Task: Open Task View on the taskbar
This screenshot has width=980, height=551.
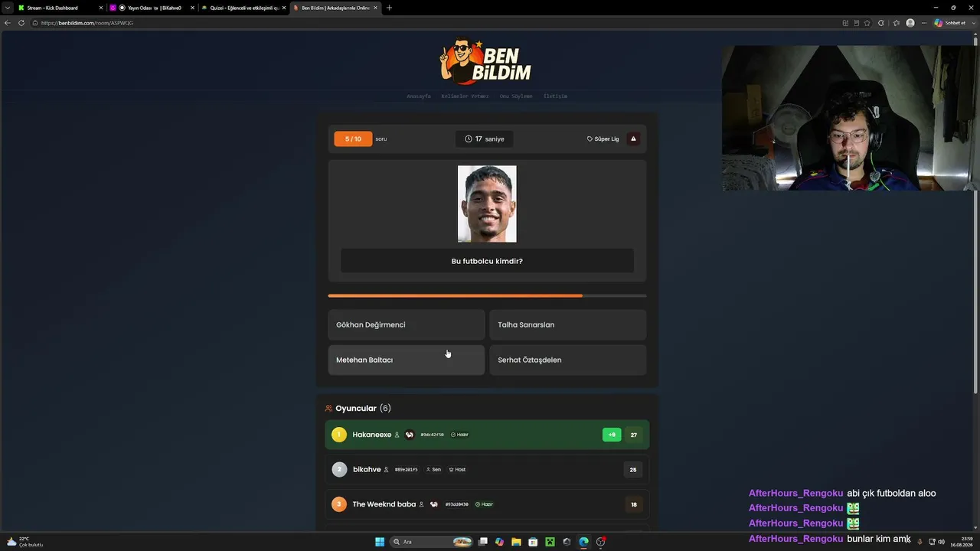Action: click(x=482, y=542)
